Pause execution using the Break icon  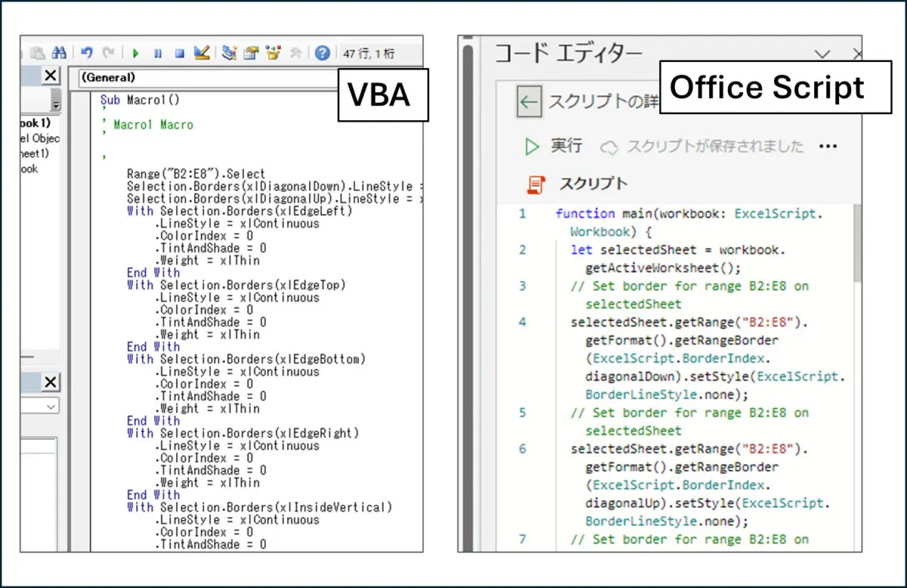[x=157, y=53]
